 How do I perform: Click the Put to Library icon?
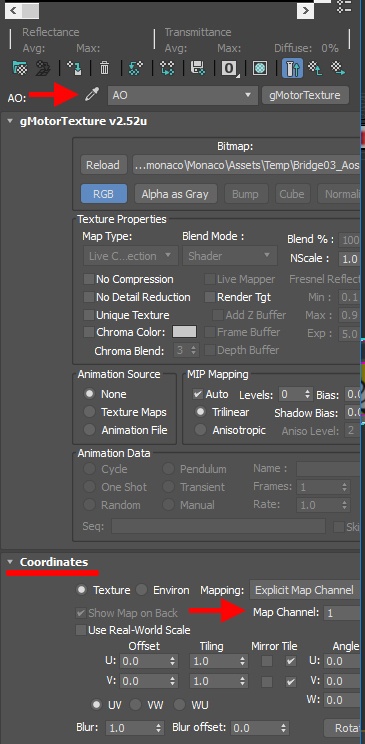pos(197,68)
